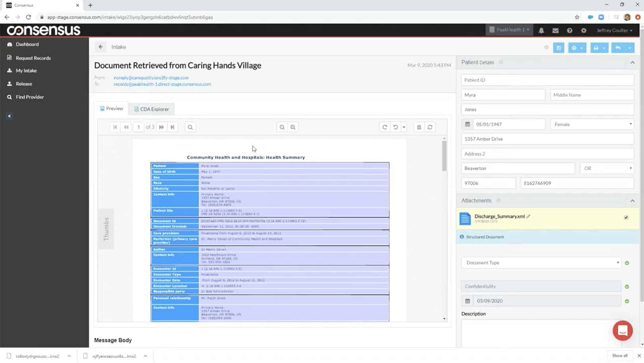Image resolution: width=644 pixels, height=363 pixels.
Task: Click the help question mark icon
Action: click(x=569, y=31)
